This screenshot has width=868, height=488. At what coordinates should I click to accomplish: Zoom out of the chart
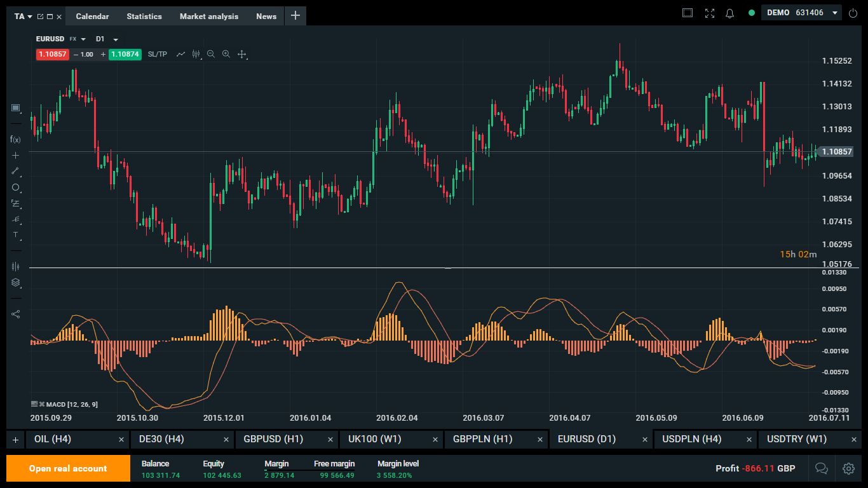[x=211, y=55]
